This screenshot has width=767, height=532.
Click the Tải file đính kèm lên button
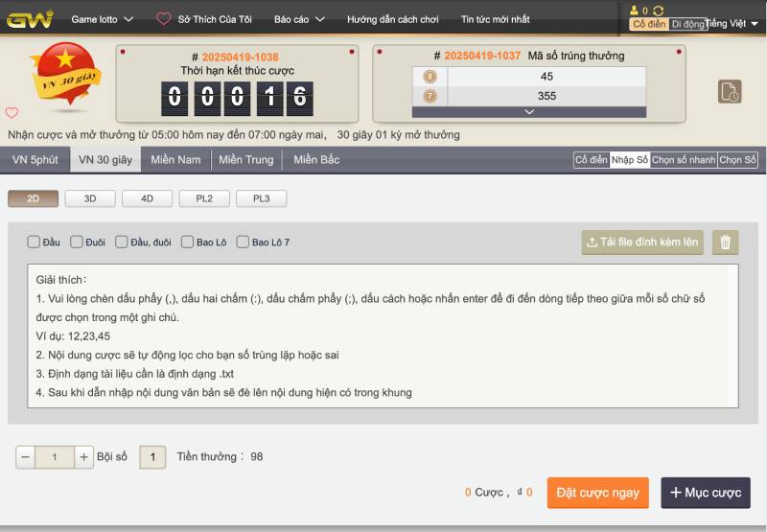click(x=642, y=243)
